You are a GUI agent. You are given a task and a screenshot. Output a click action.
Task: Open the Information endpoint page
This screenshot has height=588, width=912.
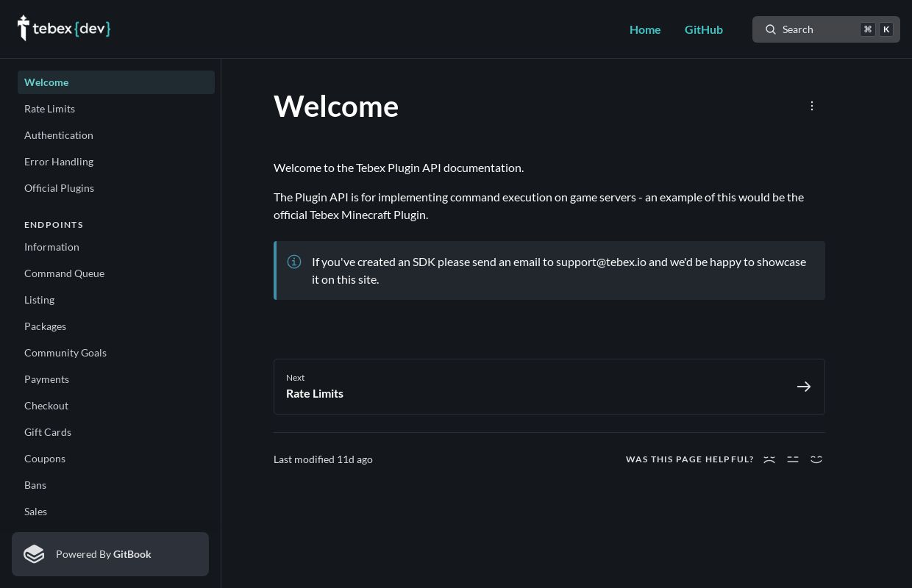click(x=116, y=247)
